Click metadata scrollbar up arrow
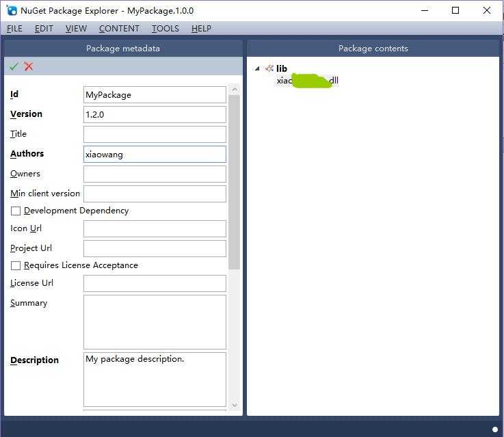Image resolution: width=504 pixels, height=437 pixels. pos(235,90)
